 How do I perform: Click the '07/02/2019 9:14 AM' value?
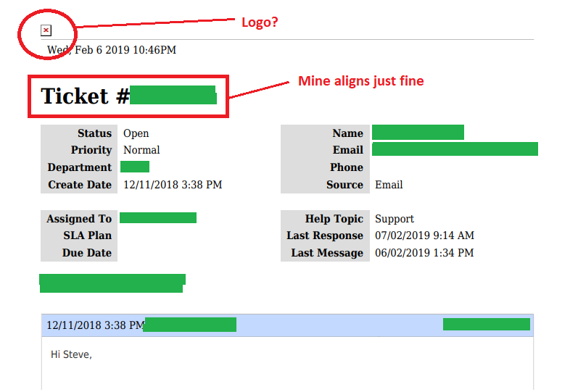424,235
